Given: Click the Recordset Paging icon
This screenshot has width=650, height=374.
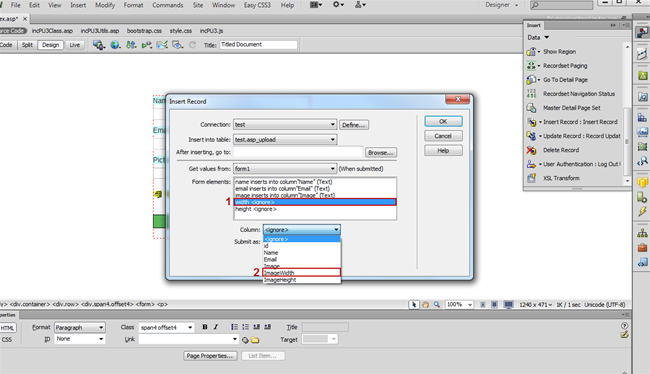Looking at the screenshot, I should pos(531,66).
